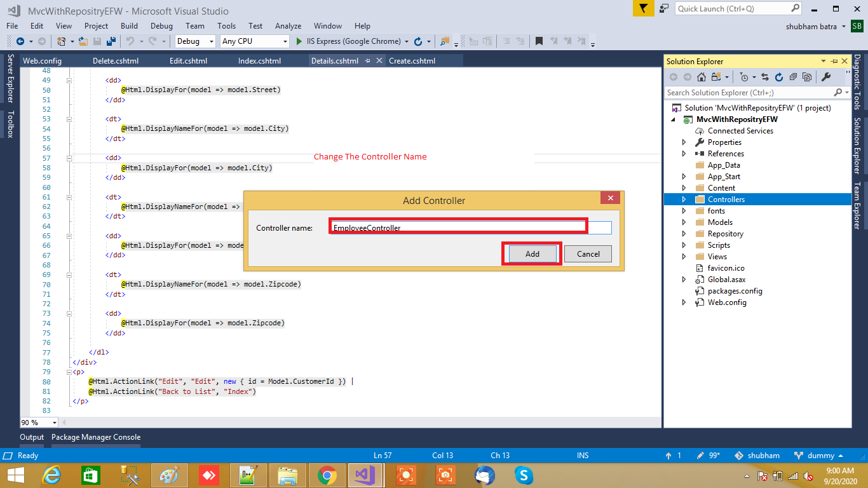Open the Tools menu

[226, 26]
